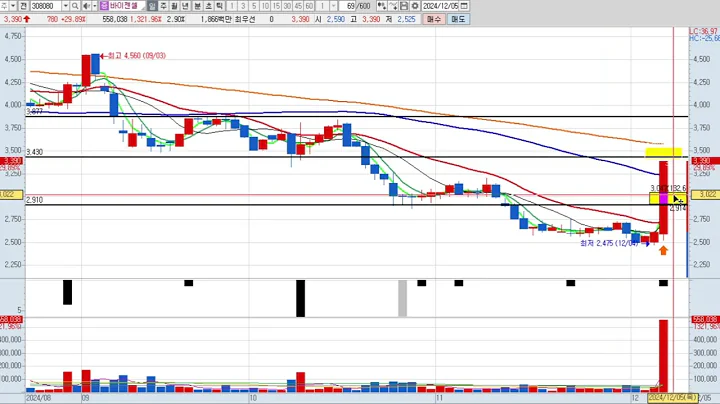This screenshot has width=720, height=404.
Task: Click the magenta marker on the crosshair
Action: click(x=664, y=198)
